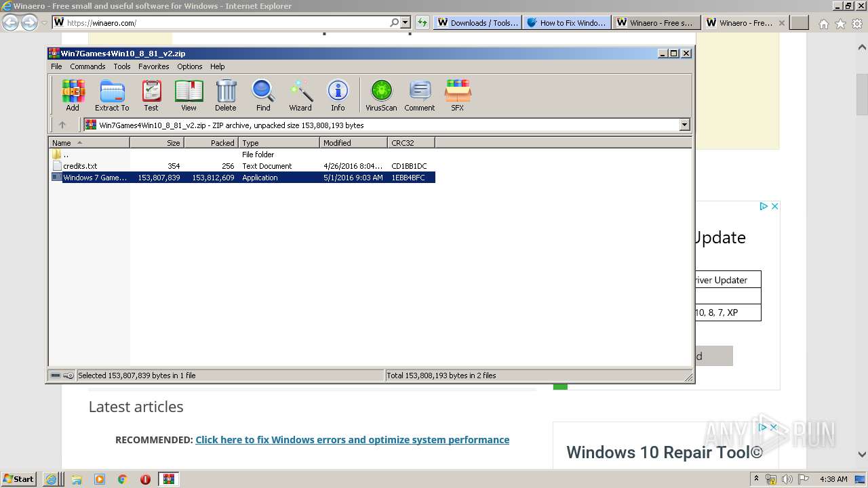
Task: Switch to the Downloads / Tools tab
Action: 477,22
